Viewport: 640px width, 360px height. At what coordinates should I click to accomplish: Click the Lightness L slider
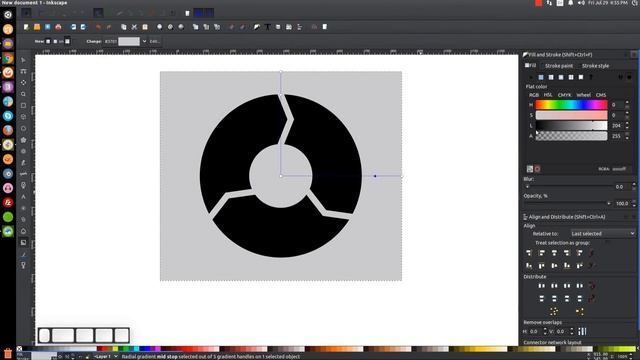[571, 126]
